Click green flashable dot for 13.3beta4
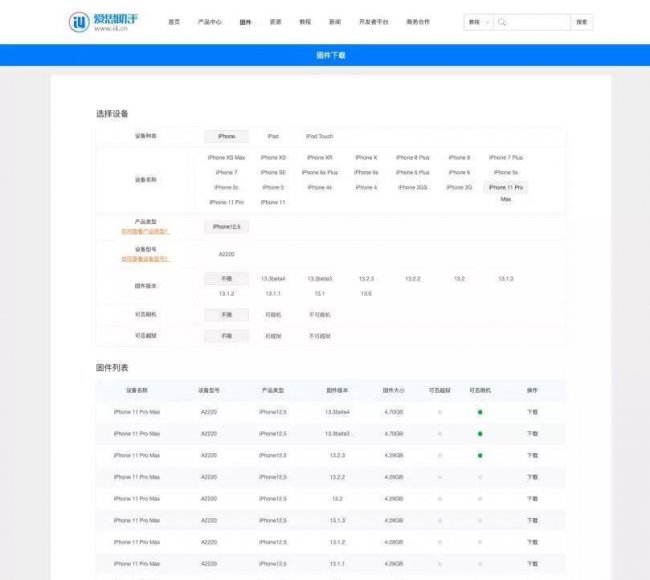This screenshot has width=650, height=580. pyautogui.click(x=480, y=412)
